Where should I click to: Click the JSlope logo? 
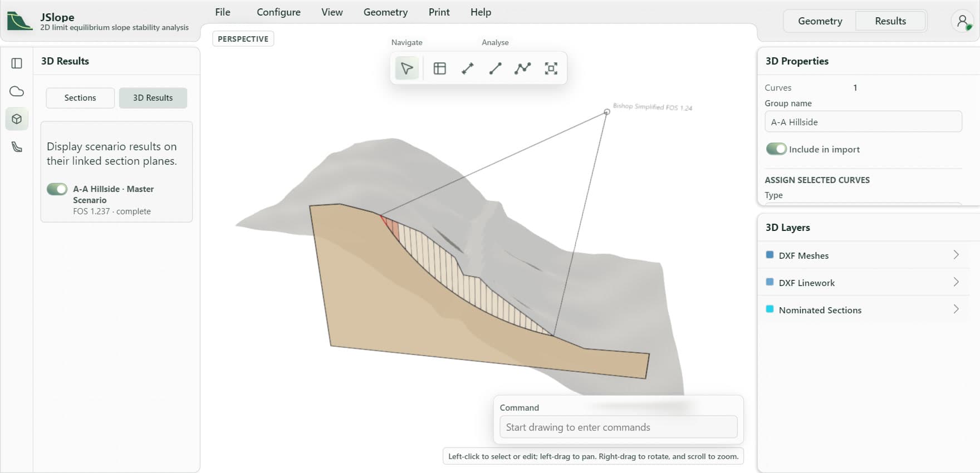[x=19, y=21]
